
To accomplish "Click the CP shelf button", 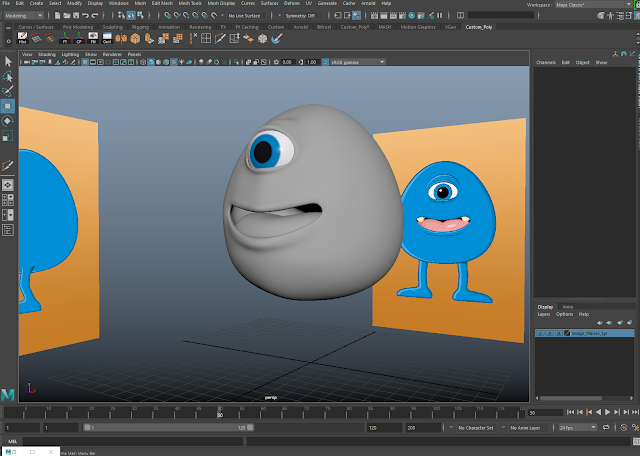I will tap(79, 38).
